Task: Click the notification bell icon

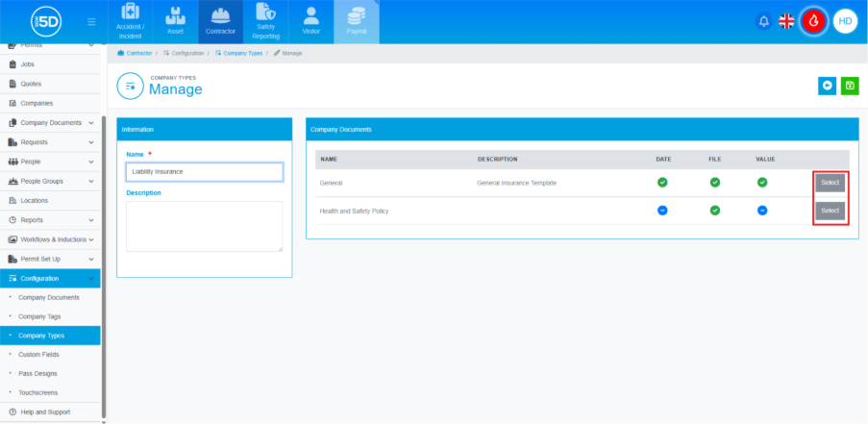Action: coord(762,21)
